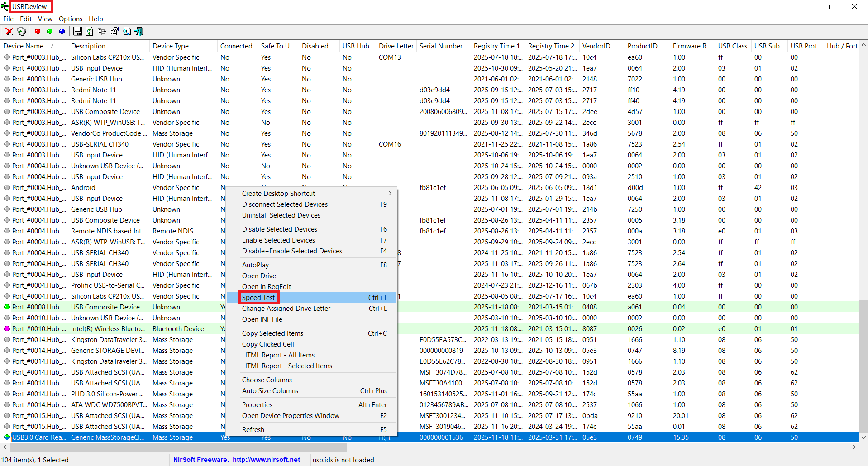Click the copy selected items toolbar icon
Image resolution: width=868 pixels, height=466 pixels.
(x=102, y=31)
